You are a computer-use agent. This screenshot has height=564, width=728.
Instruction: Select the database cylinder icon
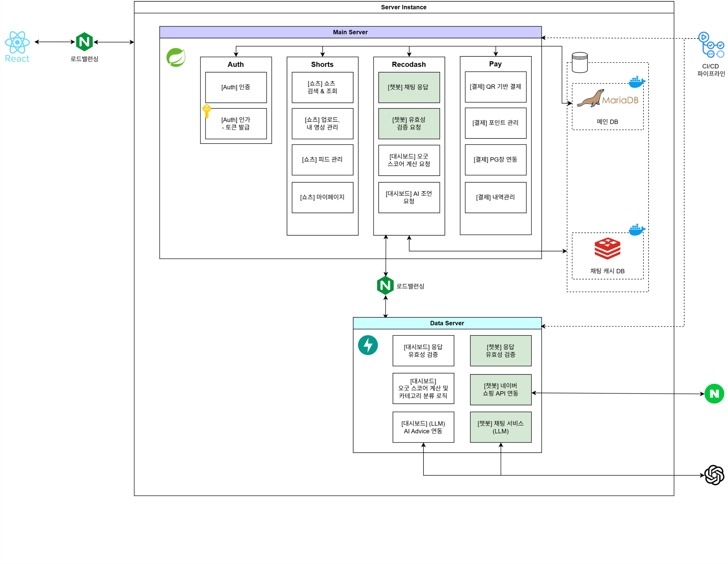(580, 62)
